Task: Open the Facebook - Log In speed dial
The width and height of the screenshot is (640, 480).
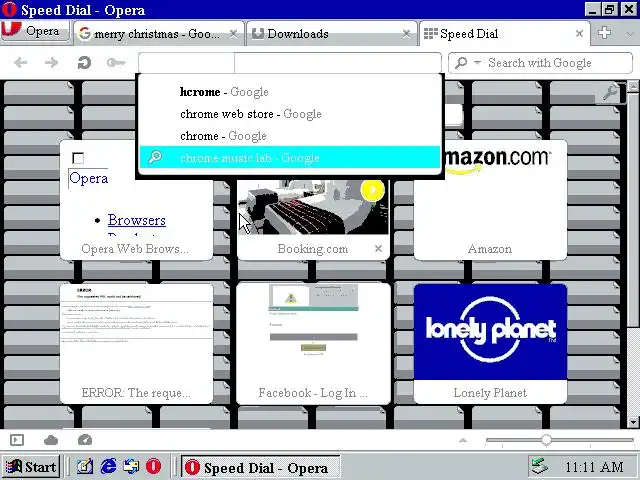Action: coord(313,344)
